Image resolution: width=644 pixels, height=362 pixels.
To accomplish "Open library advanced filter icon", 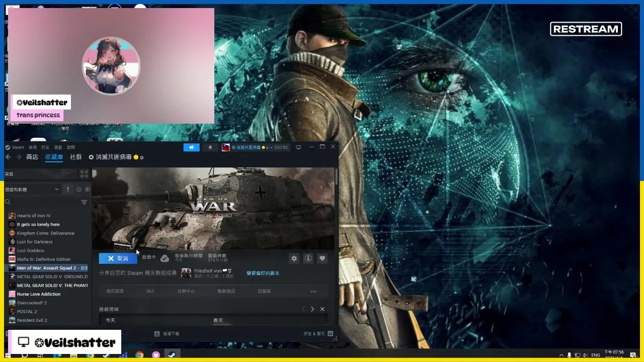I will pyautogui.click(x=84, y=202).
